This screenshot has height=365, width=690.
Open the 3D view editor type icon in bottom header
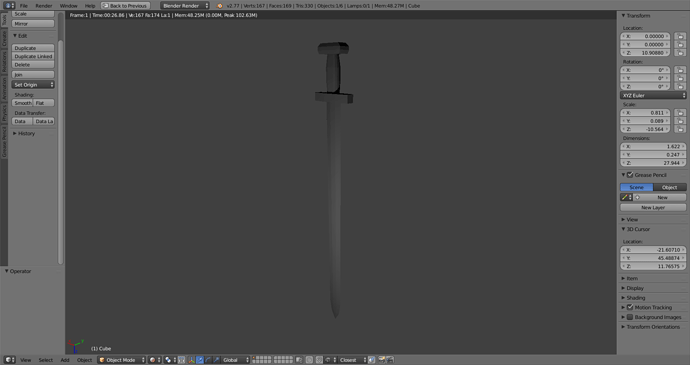9,360
